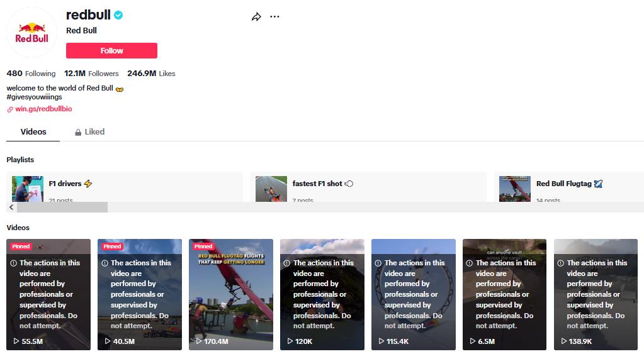644x354 pixels.
Task: Click the play icon beside 170.4M
Action: (199, 341)
